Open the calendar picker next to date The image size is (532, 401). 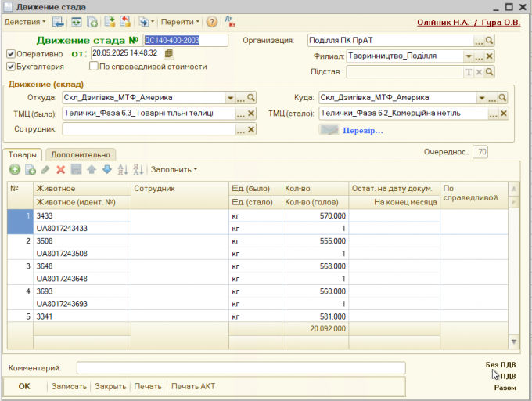click(x=169, y=53)
